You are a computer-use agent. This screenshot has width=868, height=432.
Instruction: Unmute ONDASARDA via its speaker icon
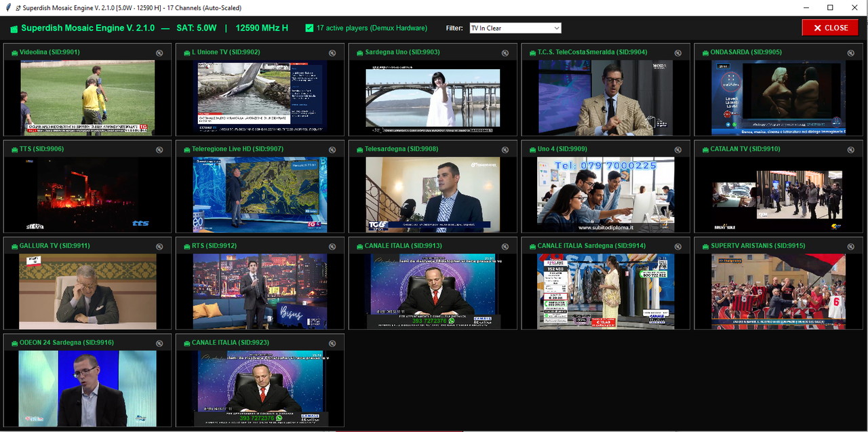(850, 53)
